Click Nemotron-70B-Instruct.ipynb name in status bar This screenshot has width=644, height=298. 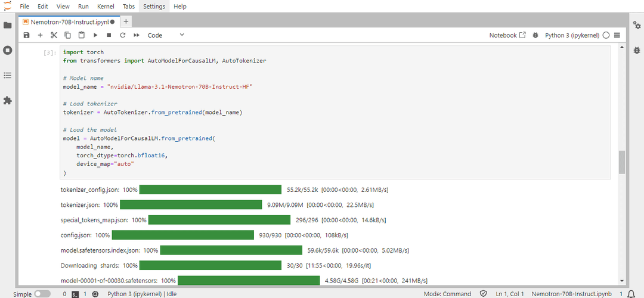[572, 294]
